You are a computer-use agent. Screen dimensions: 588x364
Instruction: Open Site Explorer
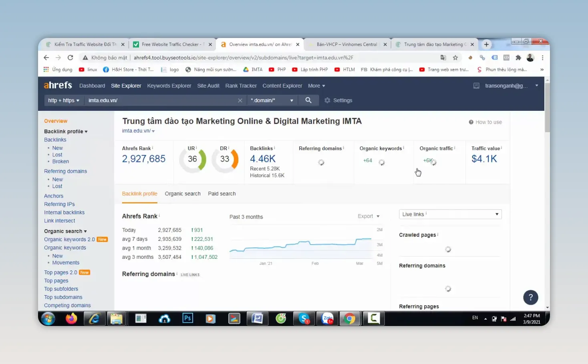[126, 86]
